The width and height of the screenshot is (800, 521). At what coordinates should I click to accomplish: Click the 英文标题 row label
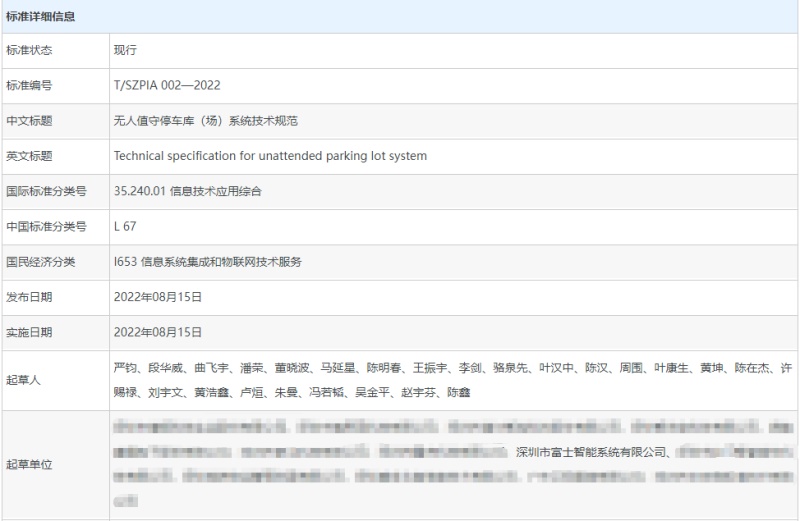click(29, 156)
